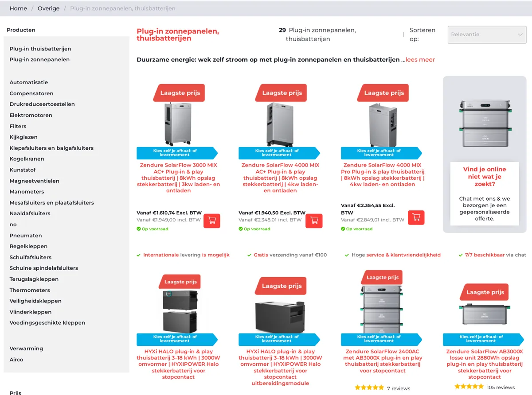Expand description via lees meer link
The image size is (532, 395).
[420, 60]
